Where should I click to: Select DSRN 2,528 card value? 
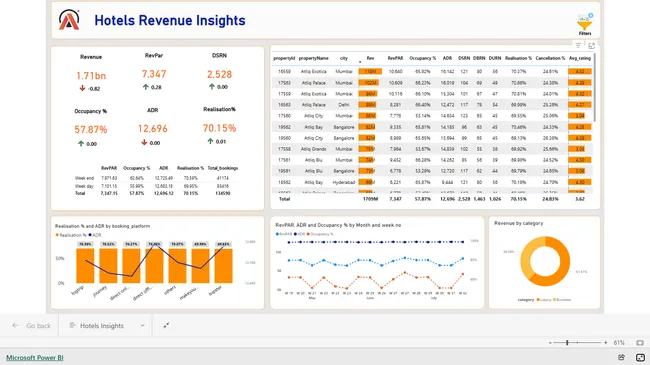click(x=219, y=74)
